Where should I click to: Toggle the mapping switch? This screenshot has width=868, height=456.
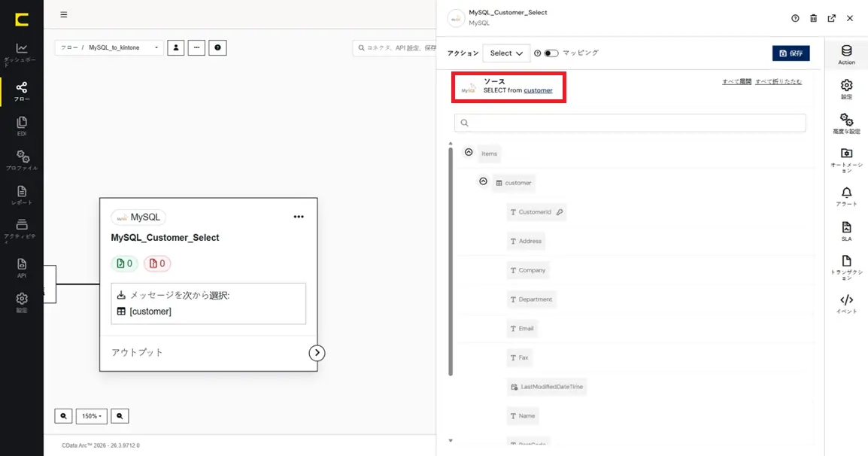(x=551, y=53)
